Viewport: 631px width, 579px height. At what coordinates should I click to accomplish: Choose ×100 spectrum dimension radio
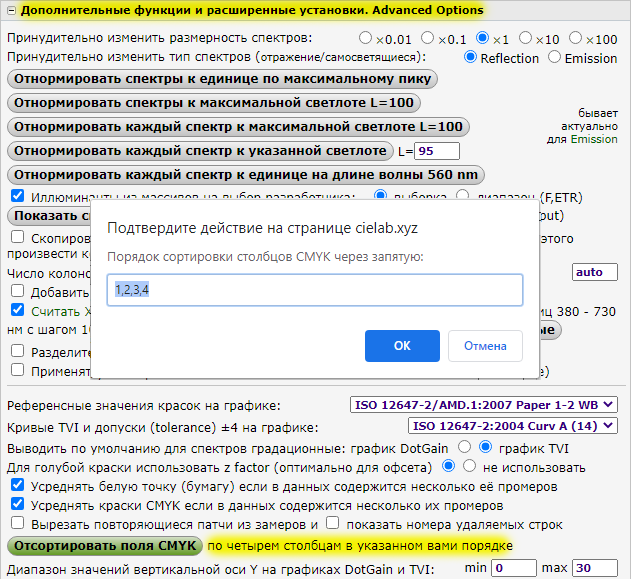pyautogui.click(x=576, y=38)
